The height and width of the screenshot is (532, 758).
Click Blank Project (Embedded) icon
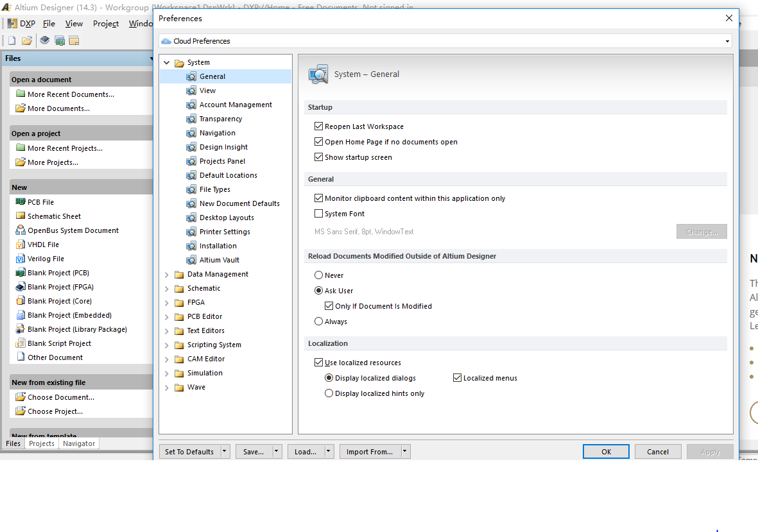click(21, 315)
